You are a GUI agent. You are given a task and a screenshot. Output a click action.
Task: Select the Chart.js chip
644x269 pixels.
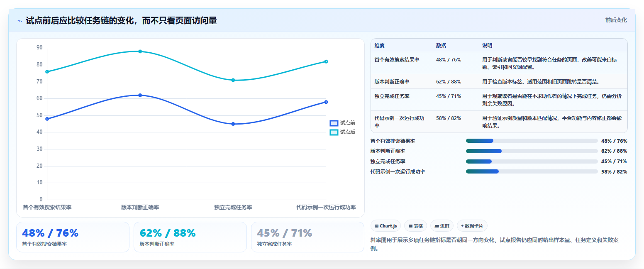click(x=385, y=226)
